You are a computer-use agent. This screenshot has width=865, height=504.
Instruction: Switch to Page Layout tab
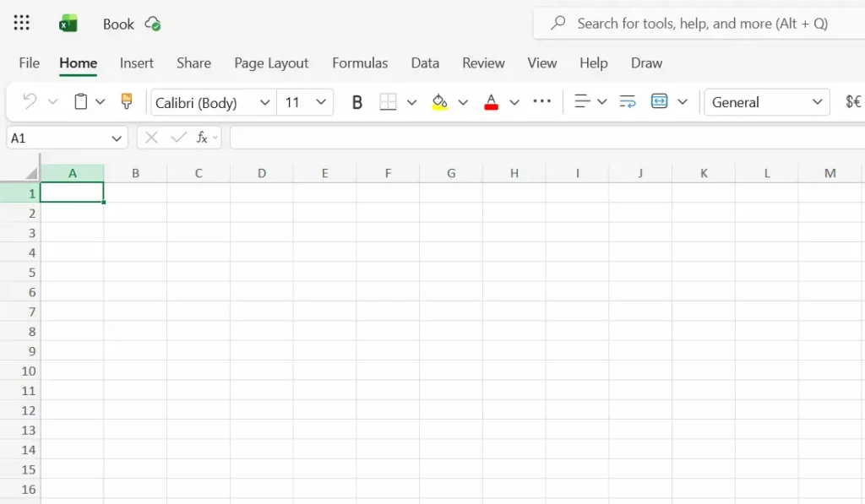[271, 62]
